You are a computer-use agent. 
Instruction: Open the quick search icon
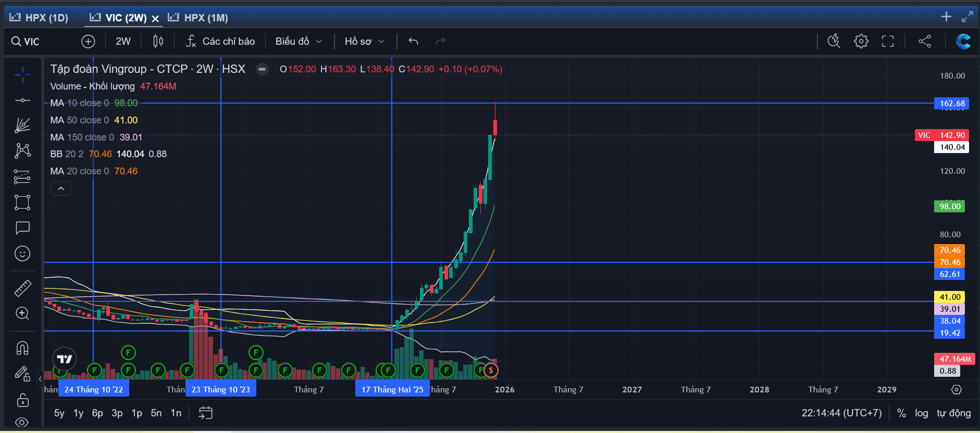834,41
